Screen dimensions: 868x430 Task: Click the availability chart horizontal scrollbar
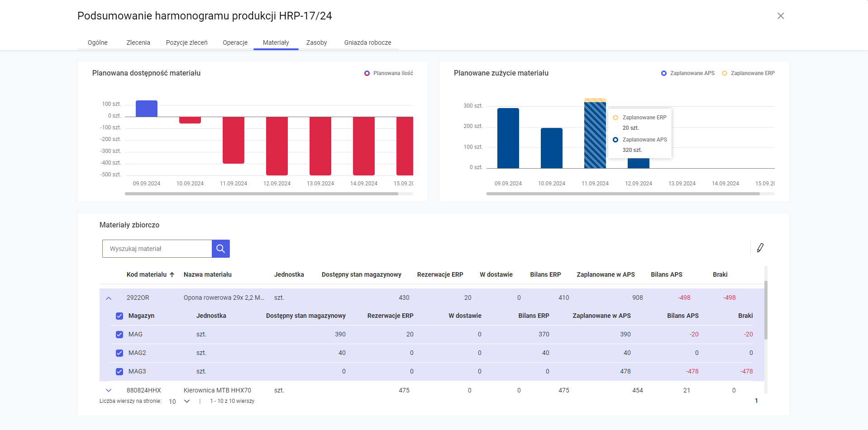coord(262,194)
